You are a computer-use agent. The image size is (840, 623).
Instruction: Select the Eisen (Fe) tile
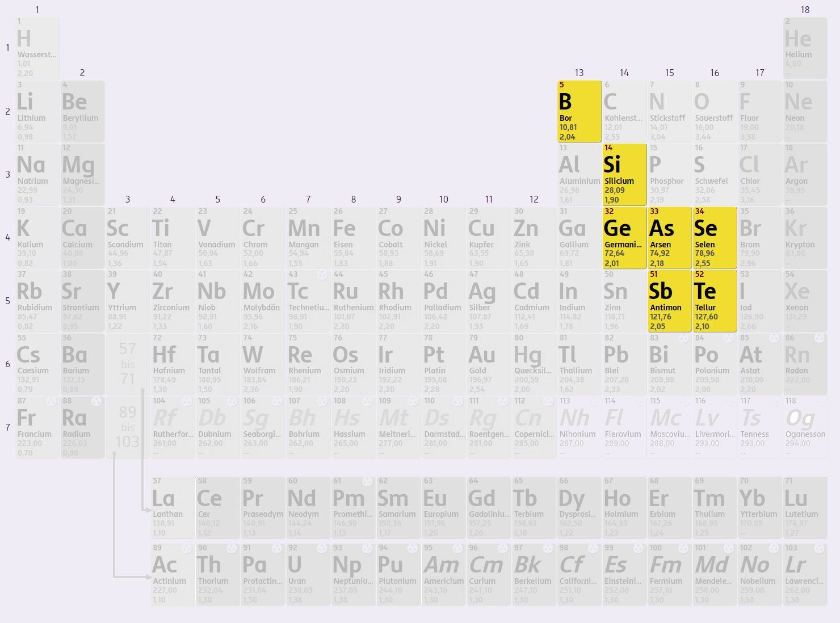[354, 238]
